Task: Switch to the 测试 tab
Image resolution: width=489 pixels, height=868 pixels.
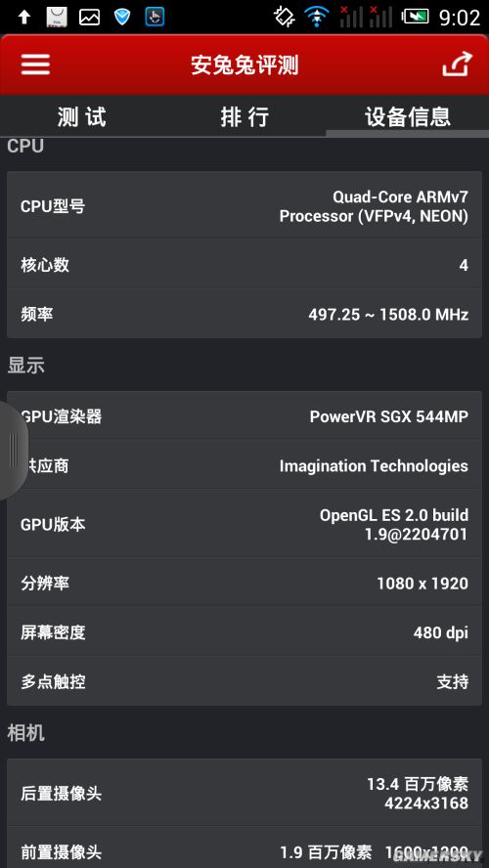Action: click(x=81, y=116)
